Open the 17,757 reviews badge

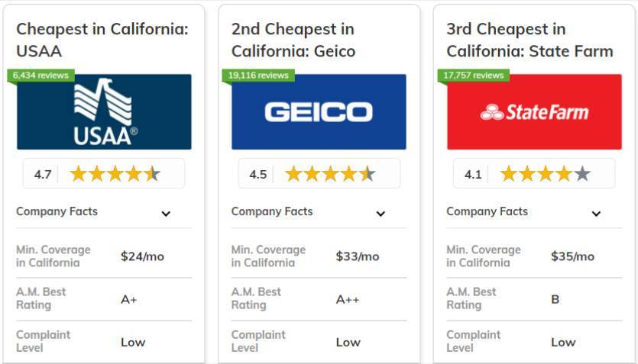(x=474, y=76)
